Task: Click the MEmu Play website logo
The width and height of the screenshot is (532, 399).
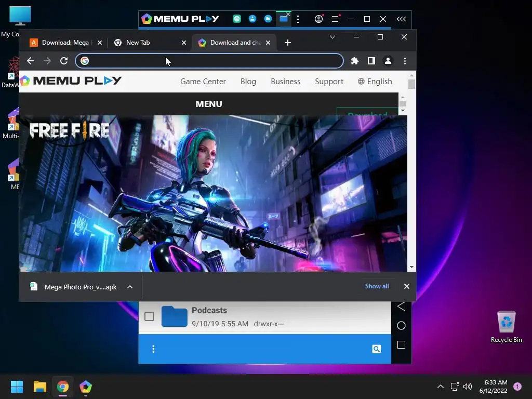Action: coord(71,81)
